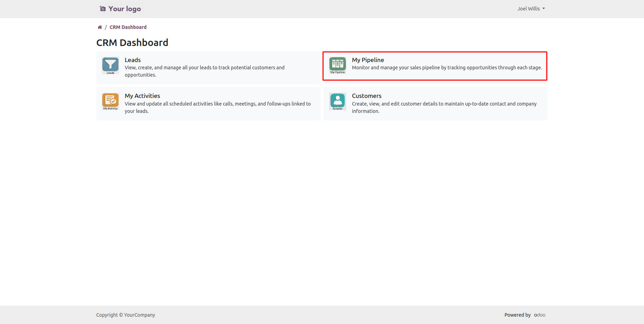This screenshot has height=324, width=644.
Task: Open the My Pipeline kanban icon
Action: (338, 65)
